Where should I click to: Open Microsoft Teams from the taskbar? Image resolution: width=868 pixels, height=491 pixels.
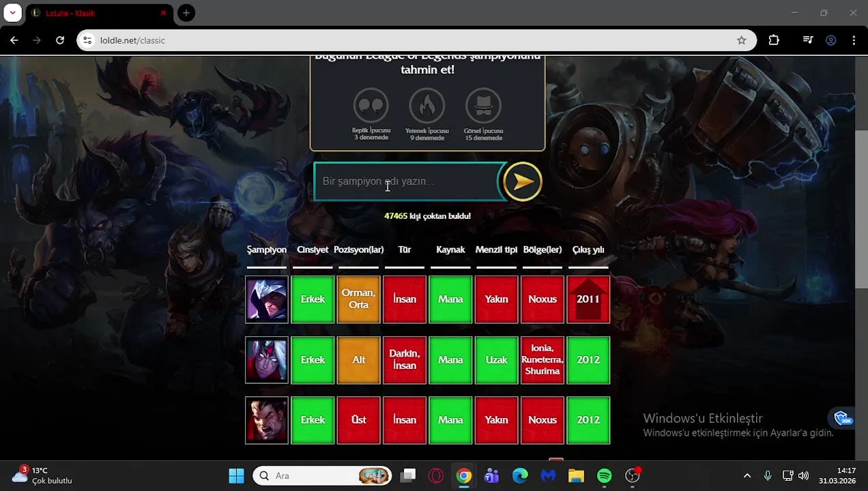tap(492, 476)
